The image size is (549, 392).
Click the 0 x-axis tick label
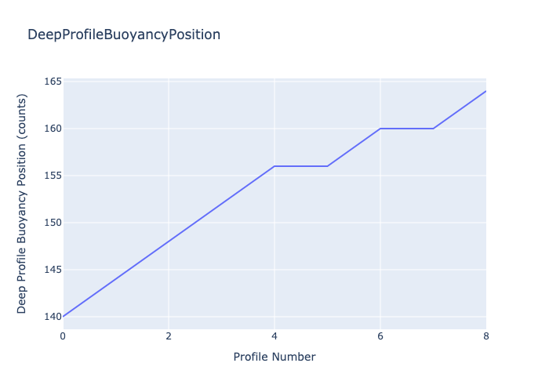tap(63, 336)
